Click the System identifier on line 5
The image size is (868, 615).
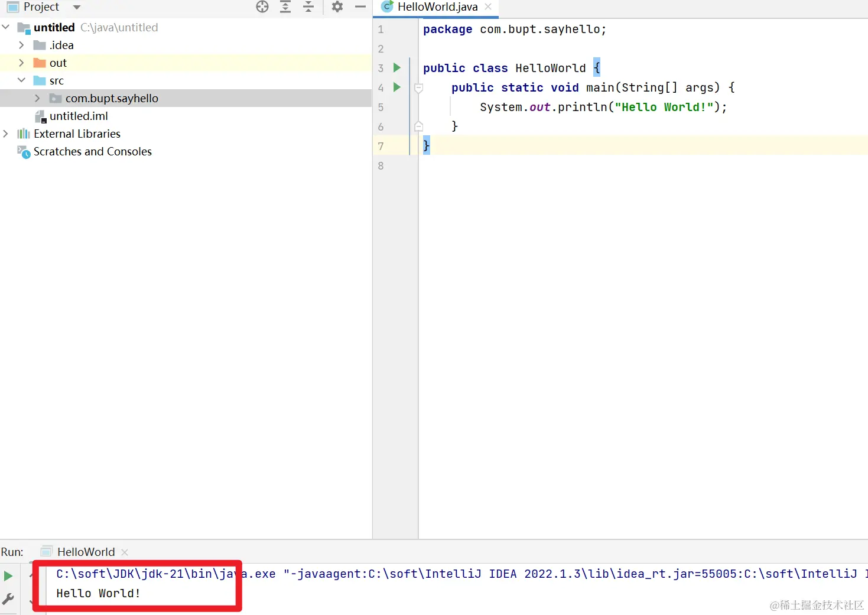[501, 108]
